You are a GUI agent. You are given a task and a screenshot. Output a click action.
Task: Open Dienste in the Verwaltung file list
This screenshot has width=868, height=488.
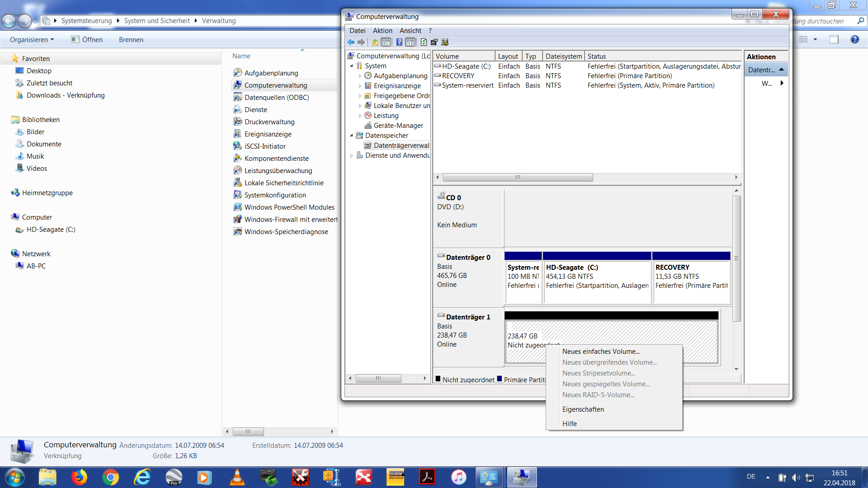point(255,110)
